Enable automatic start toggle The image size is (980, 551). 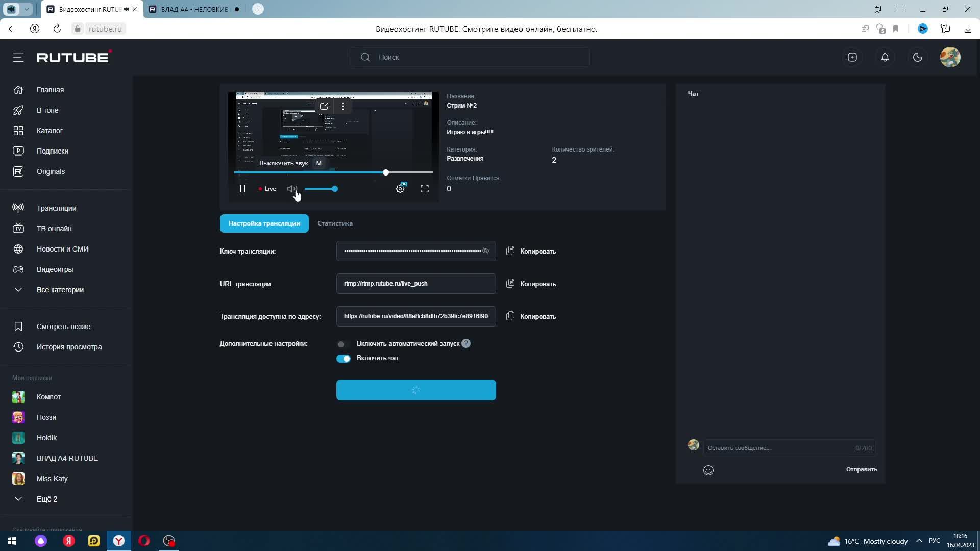343,344
